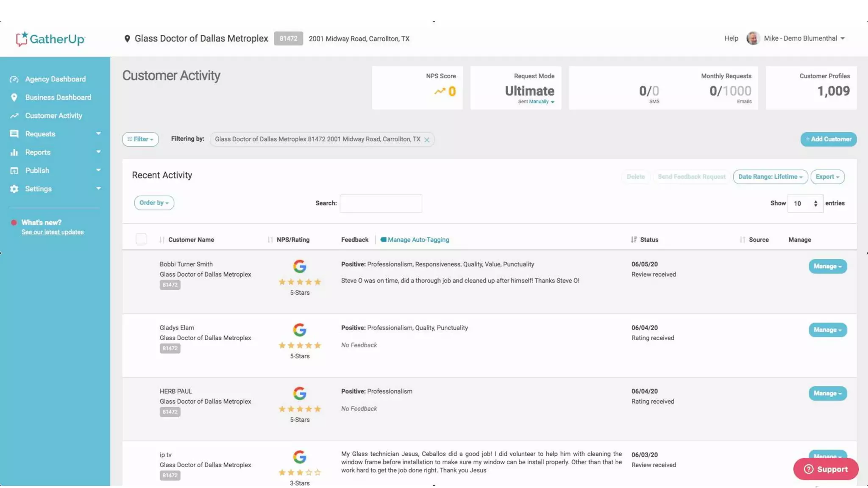Click the Status column sort icon

(634, 240)
